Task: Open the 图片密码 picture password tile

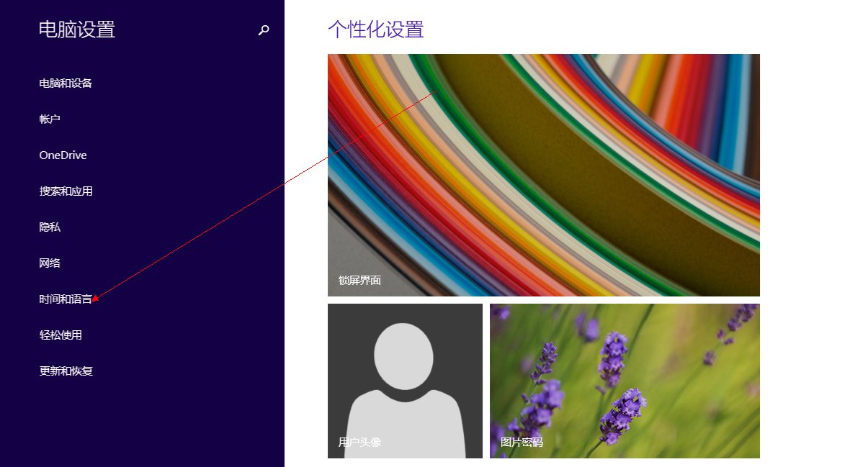Action: [624, 381]
